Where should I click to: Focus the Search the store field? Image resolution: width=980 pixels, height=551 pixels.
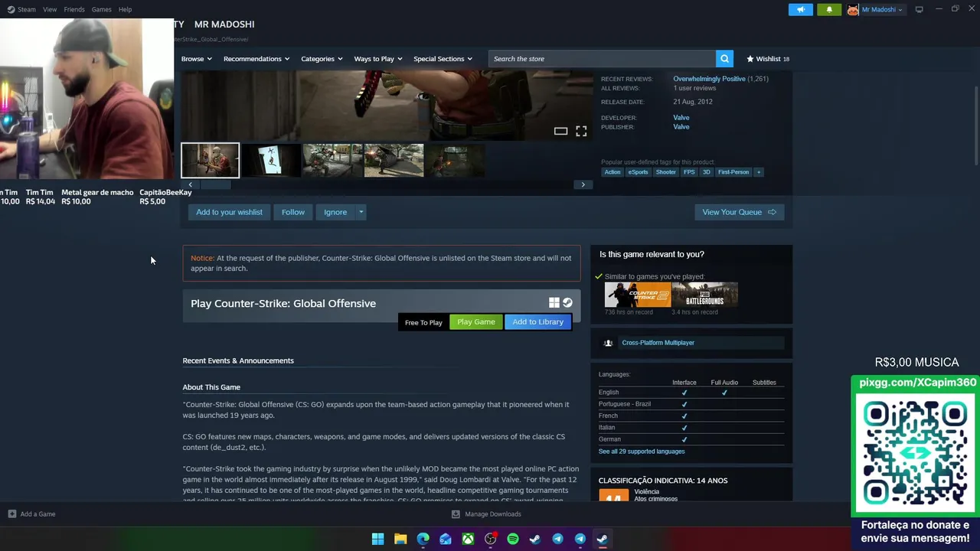pyautogui.click(x=602, y=59)
